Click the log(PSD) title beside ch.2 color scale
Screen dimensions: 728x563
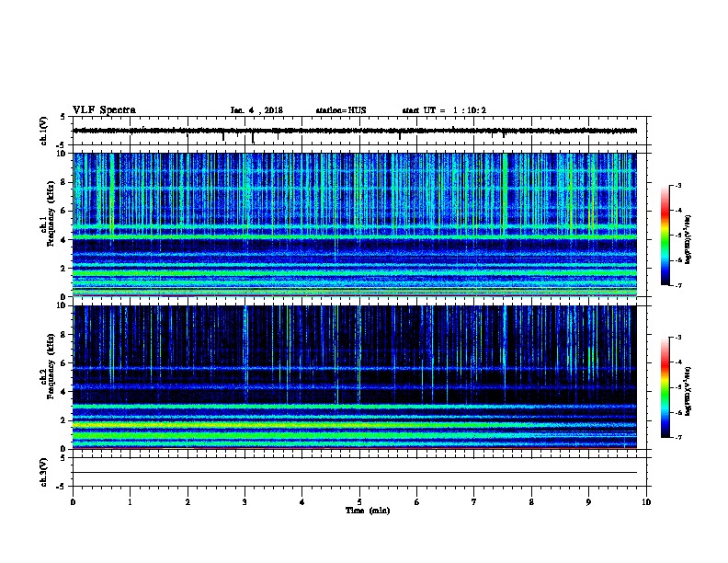(x=688, y=391)
